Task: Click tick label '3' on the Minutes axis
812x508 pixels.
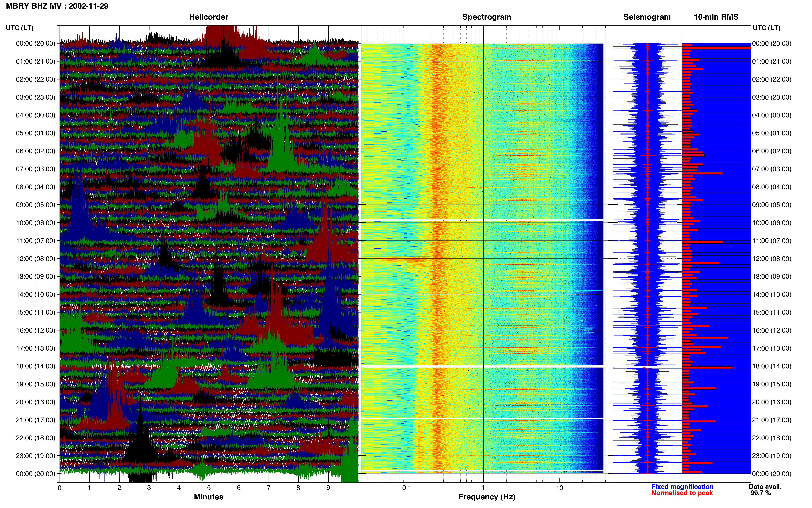Action: pyautogui.click(x=149, y=488)
